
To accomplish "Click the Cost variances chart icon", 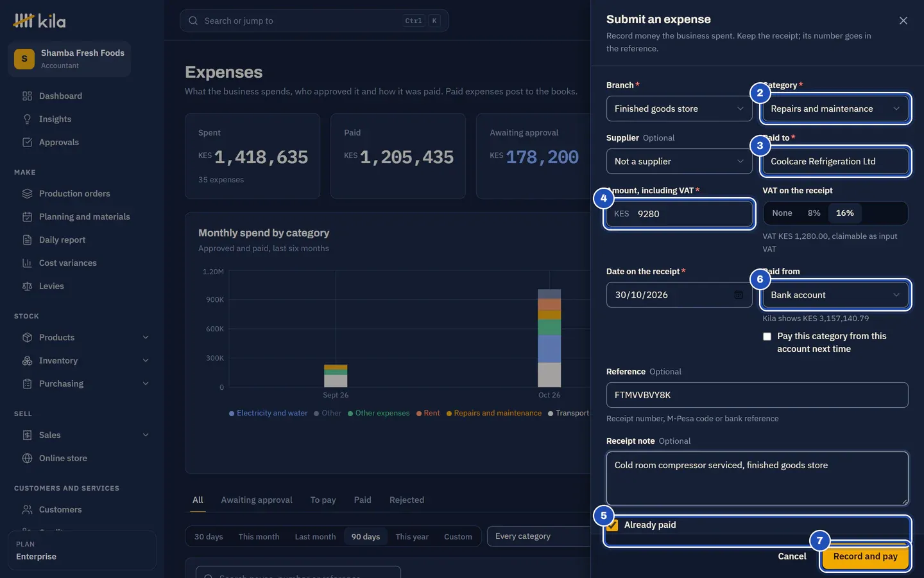I will coord(27,263).
